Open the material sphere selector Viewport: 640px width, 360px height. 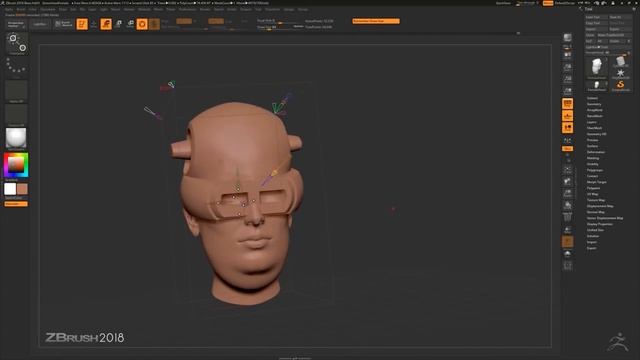tap(16, 138)
